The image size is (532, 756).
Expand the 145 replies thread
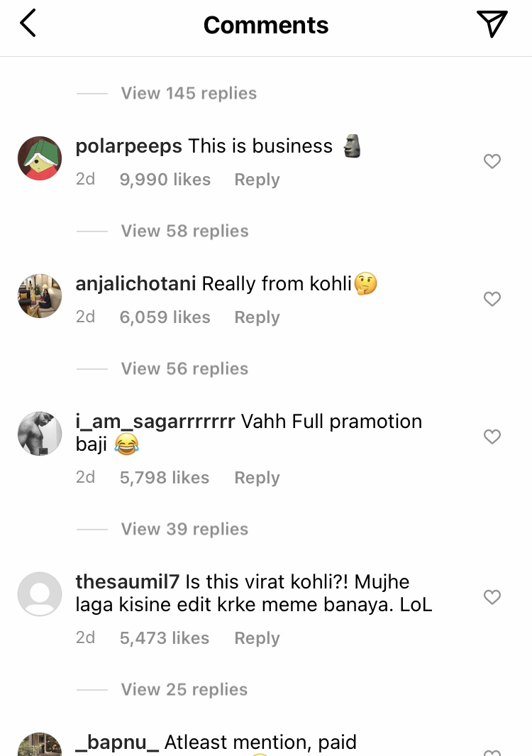(189, 92)
